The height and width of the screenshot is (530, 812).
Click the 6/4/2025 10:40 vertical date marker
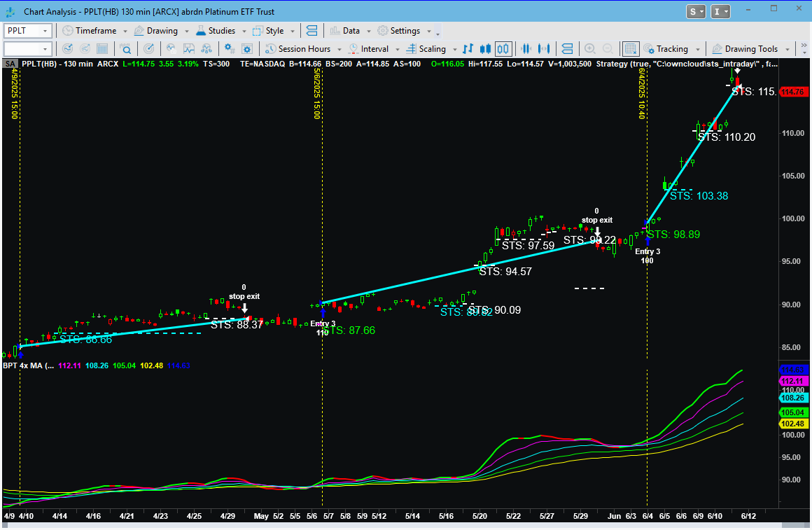coord(642,93)
